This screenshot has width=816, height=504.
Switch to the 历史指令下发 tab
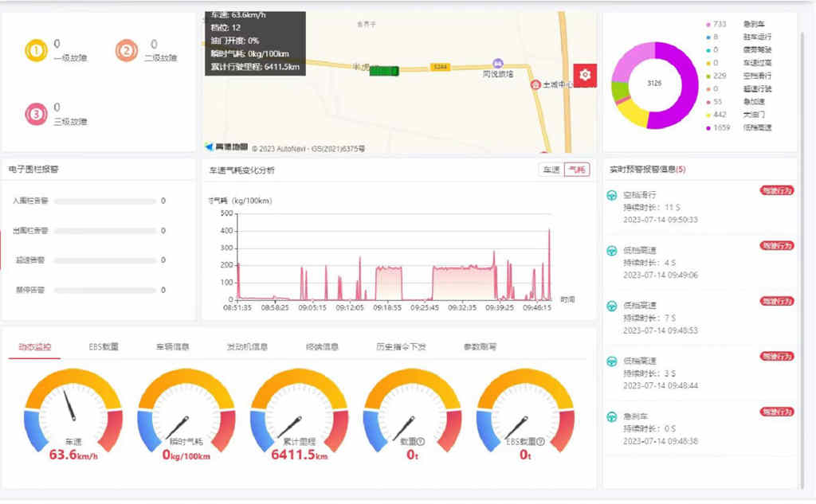coord(401,347)
